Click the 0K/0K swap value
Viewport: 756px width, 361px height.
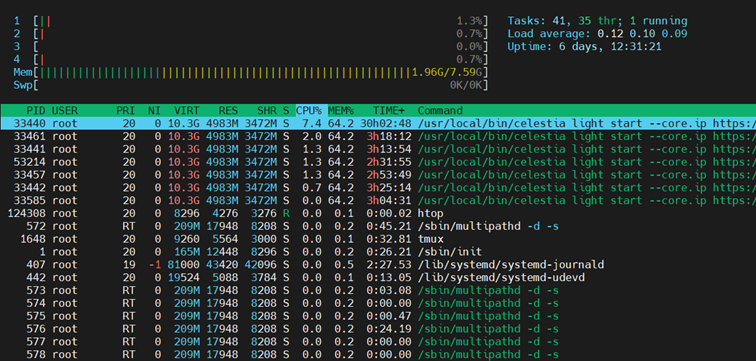pos(466,85)
